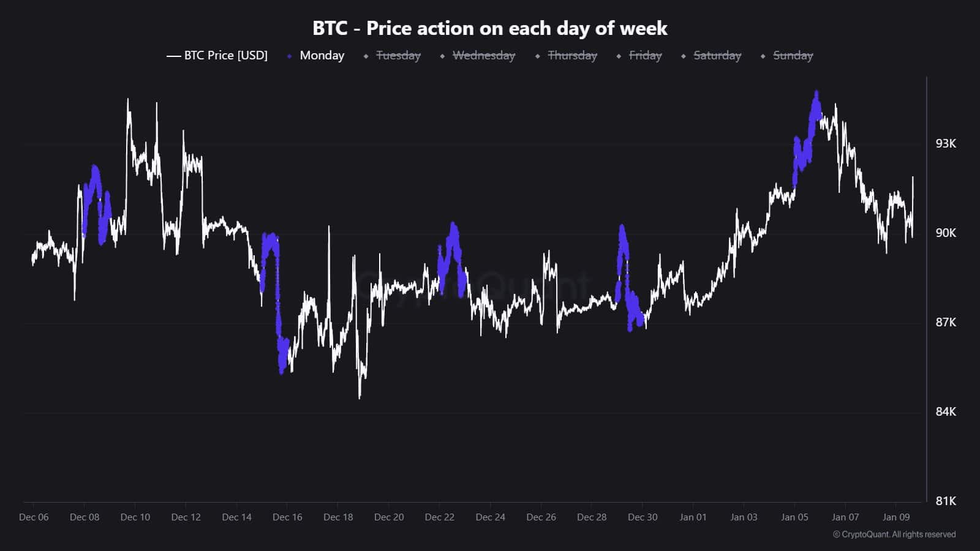Show the Wednesday series label
The image size is (980, 551).
[483, 56]
